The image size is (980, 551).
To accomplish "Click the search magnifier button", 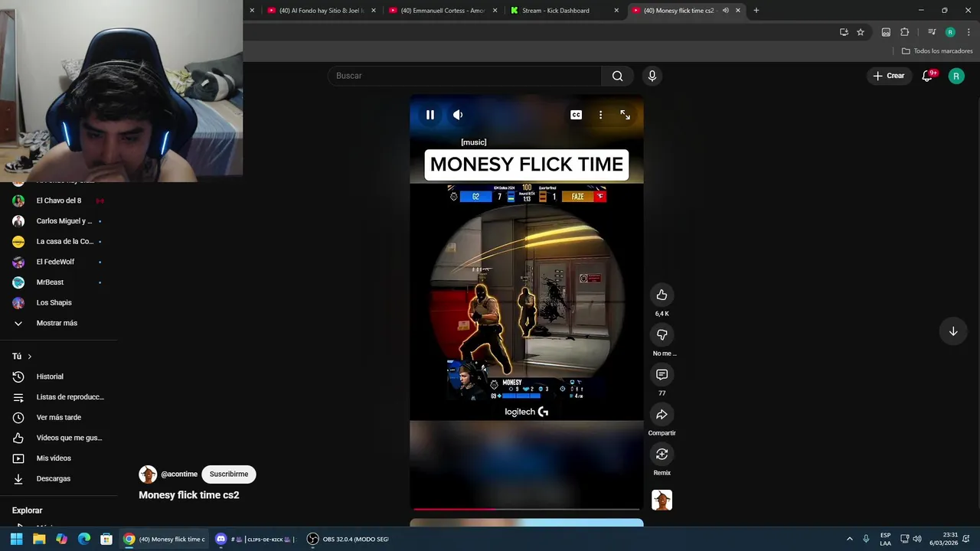I will pos(617,76).
